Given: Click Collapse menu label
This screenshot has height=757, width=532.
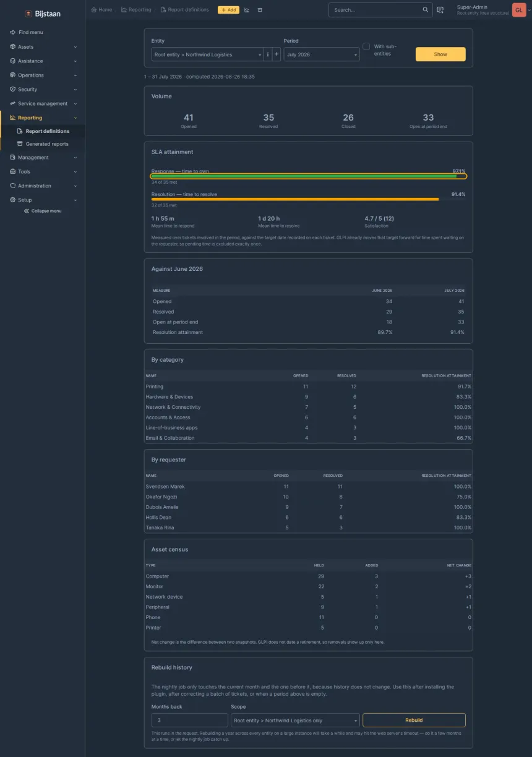Looking at the screenshot, I should [46, 211].
